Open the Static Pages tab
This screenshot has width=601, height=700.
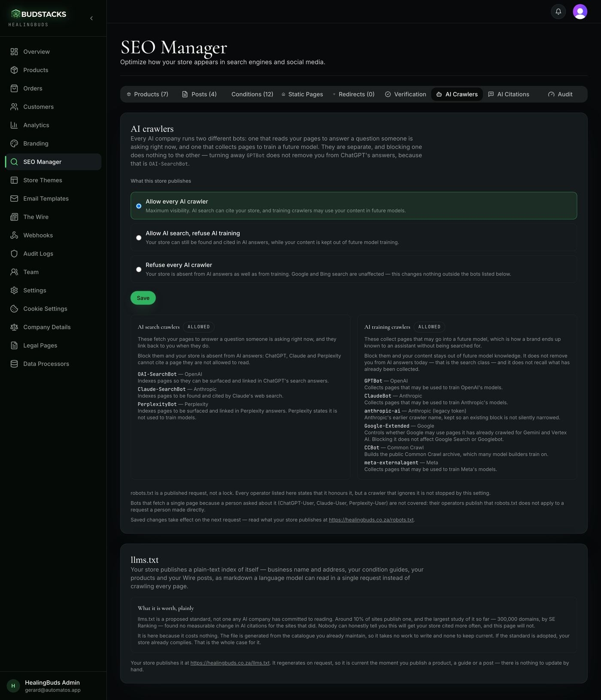click(x=302, y=94)
